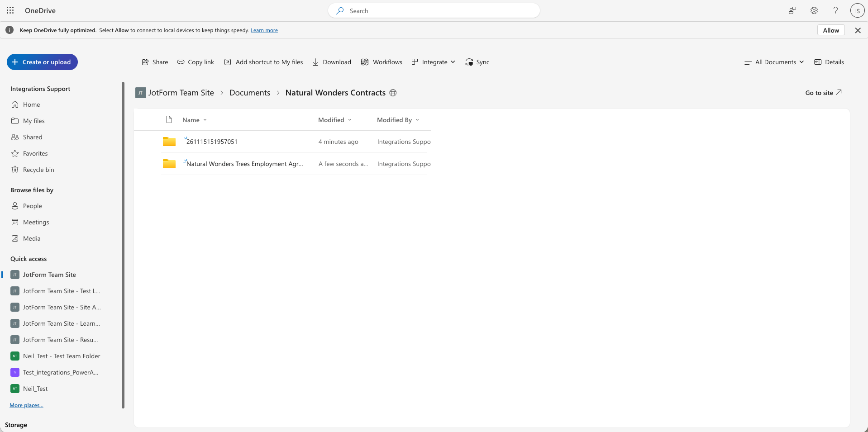Open the Natural Wonders Trees Employment folder
This screenshot has height=432, width=868.
[x=244, y=164]
